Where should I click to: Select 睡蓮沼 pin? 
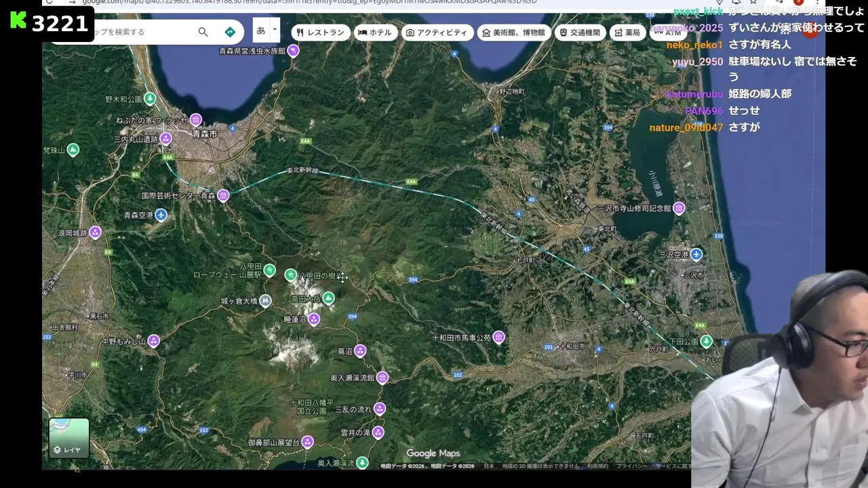[x=313, y=319]
